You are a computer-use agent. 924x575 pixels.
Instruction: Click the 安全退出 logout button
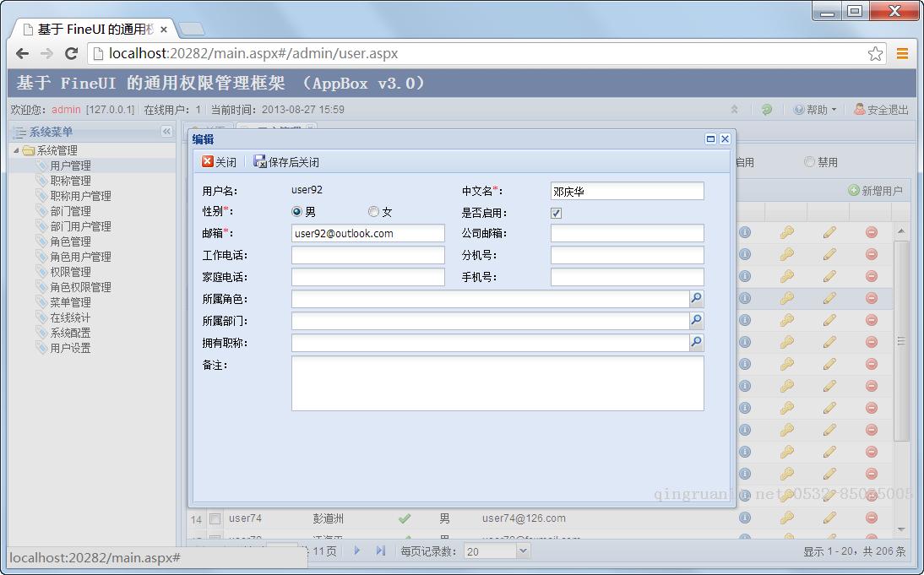(x=885, y=109)
